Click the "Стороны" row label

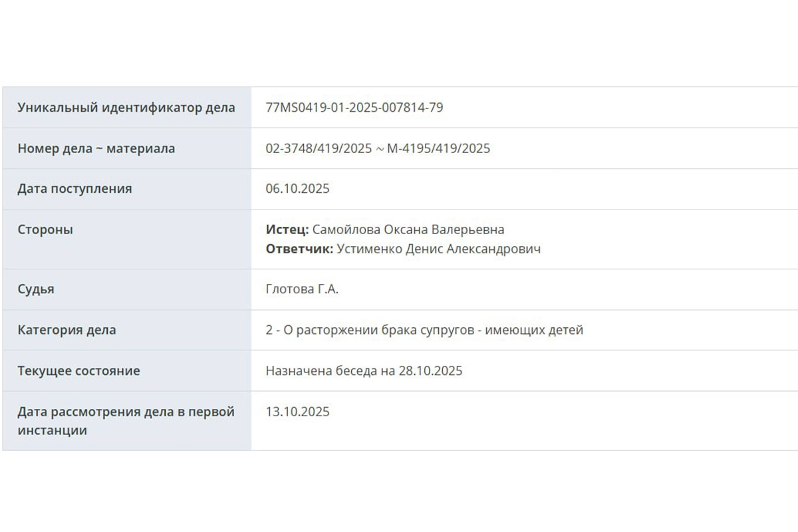[x=45, y=229]
